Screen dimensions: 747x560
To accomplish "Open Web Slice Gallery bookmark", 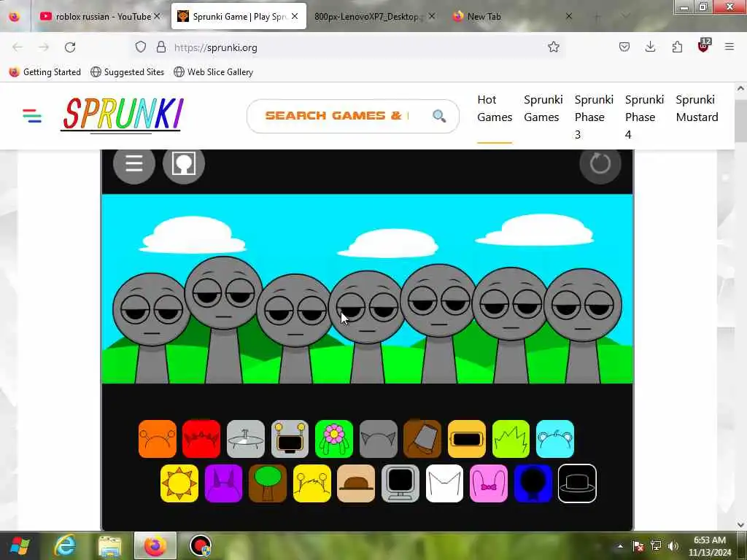I will (214, 72).
